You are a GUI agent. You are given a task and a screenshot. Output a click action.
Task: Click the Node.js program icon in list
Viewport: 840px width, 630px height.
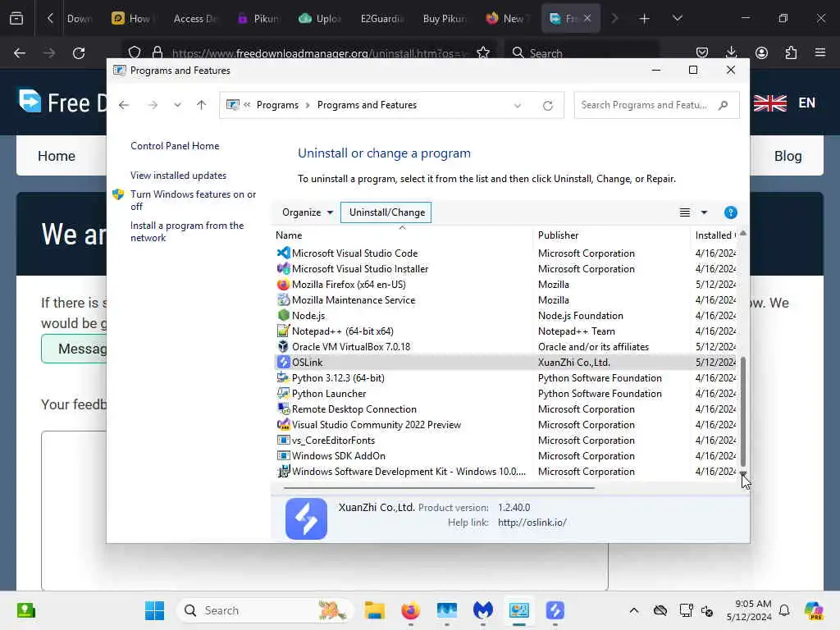pos(283,316)
